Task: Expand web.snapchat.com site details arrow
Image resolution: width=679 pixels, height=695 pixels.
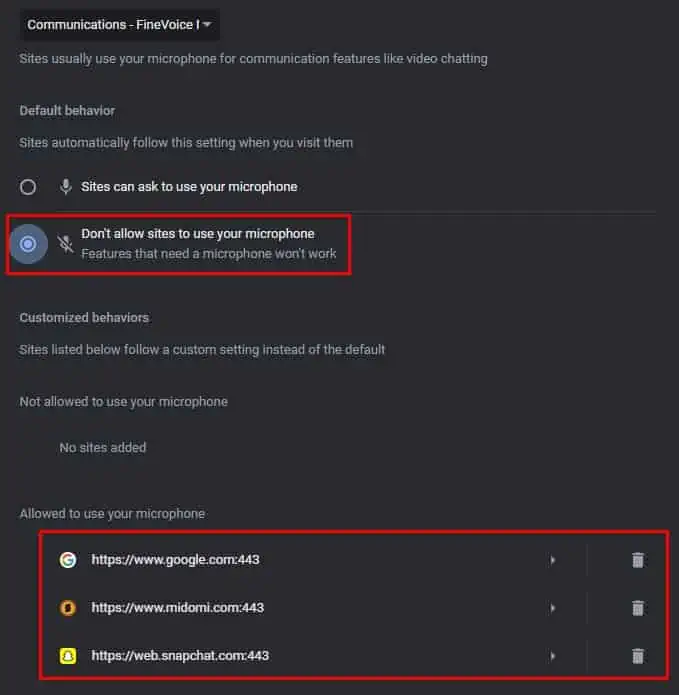Action: pyautogui.click(x=553, y=656)
